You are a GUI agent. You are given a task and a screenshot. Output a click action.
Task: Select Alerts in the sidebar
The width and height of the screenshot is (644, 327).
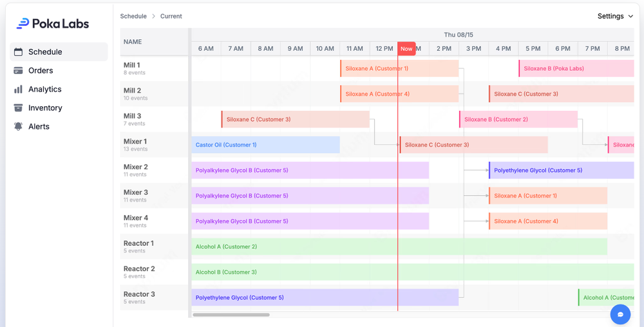click(39, 126)
